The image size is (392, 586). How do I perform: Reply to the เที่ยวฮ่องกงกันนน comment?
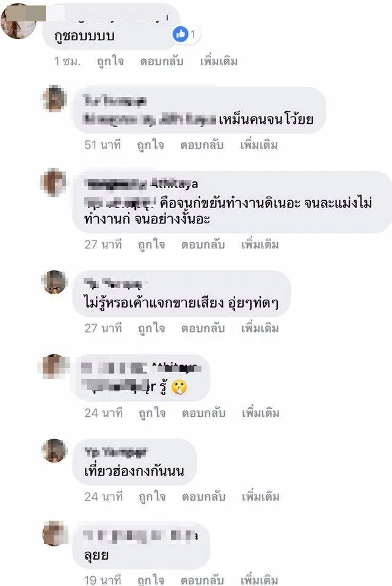(x=204, y=497)
